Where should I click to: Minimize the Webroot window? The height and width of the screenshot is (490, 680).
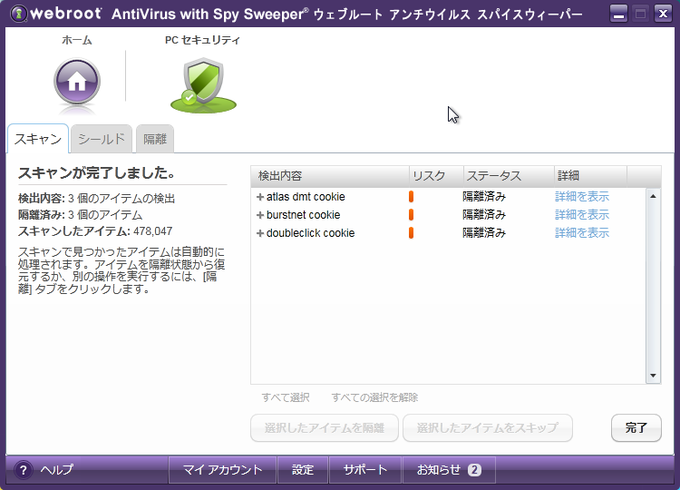click(x=618, y=14)
